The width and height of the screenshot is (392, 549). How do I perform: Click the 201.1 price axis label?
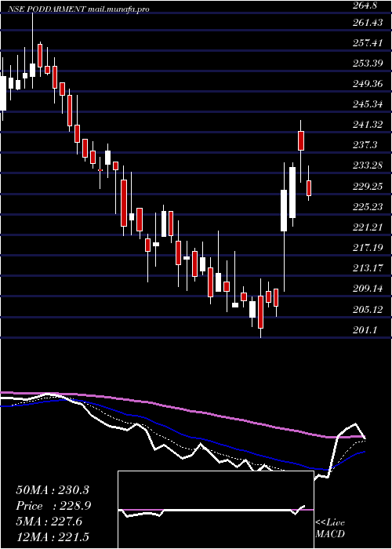tap(366, 330)
